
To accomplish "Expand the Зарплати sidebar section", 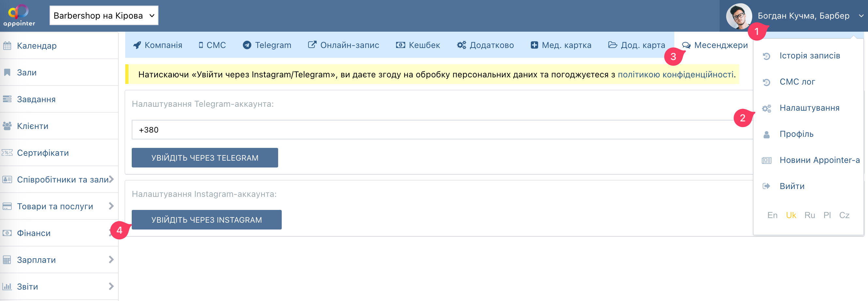I will click(111, 260).
